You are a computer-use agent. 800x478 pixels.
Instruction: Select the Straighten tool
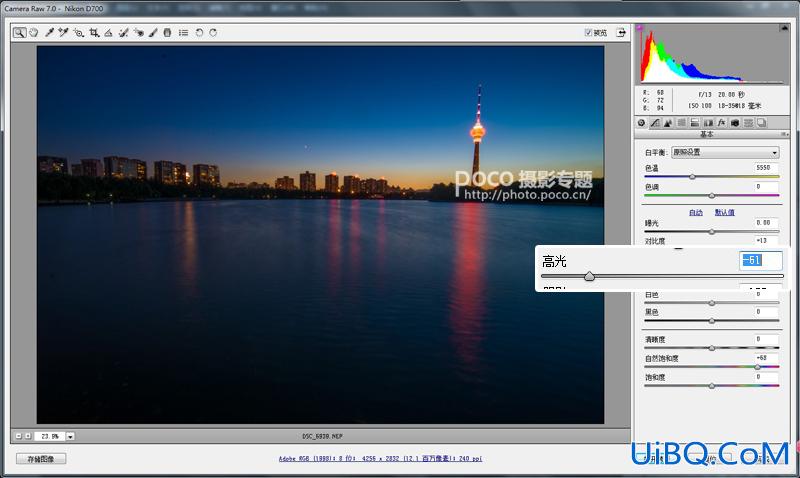point(108,33)
